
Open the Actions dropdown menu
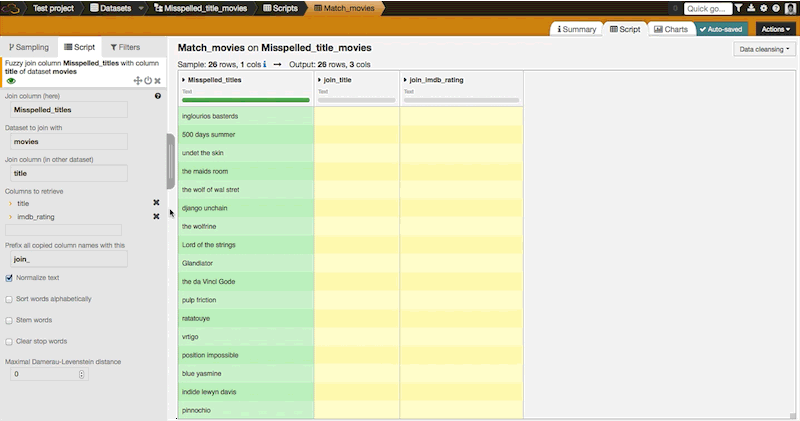[x=776, y=29]
